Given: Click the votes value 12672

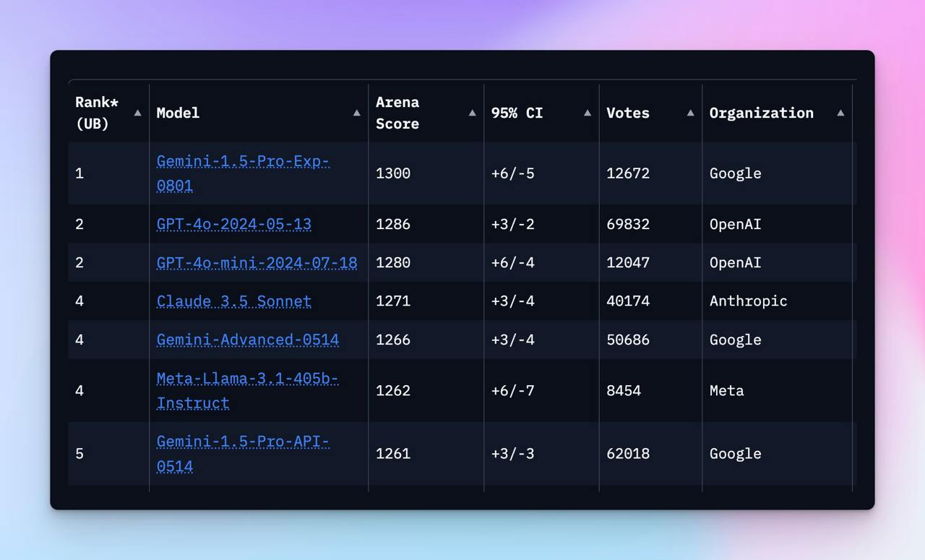Looking at the screenshot, I should [x=628, y=173].
